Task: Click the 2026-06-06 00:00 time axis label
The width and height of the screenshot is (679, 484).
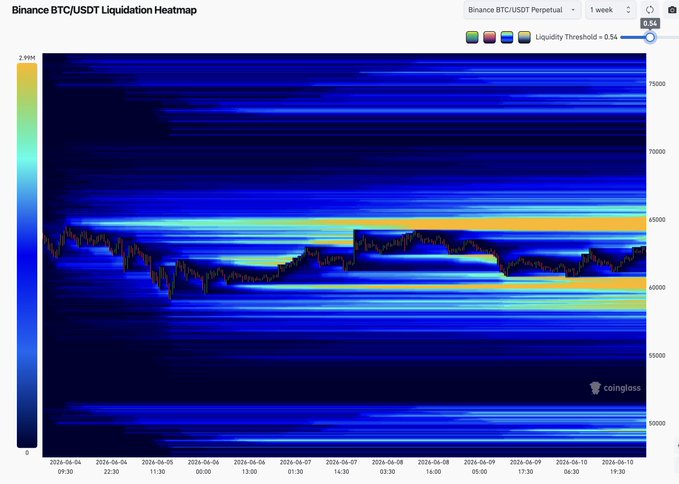Action: coord(204,467)
